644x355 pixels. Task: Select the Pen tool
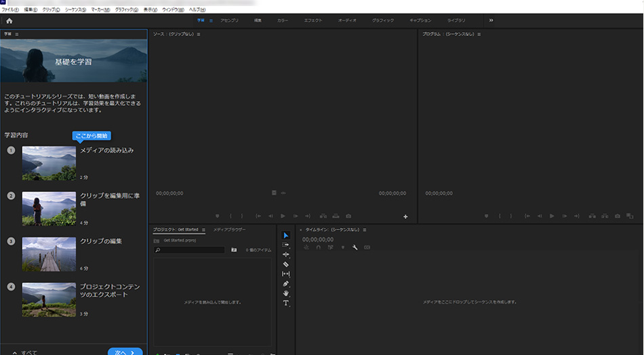[x=285, y=284]
